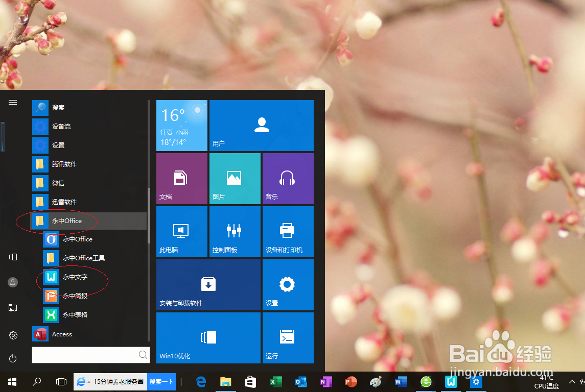The height and width of the screenshot is (392, 585).
Task: Open Word from the taskbar
Action: coord(401,382)
